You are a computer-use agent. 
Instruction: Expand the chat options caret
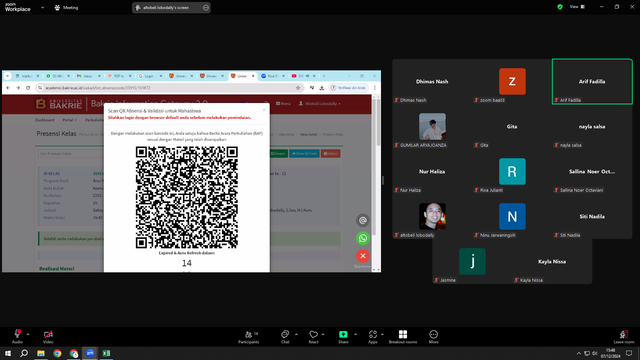pos(296,334)
